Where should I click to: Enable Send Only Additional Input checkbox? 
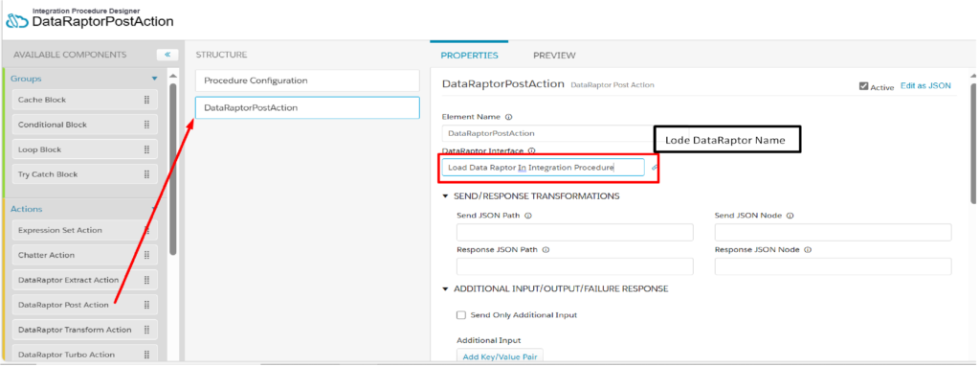(461, 315)
